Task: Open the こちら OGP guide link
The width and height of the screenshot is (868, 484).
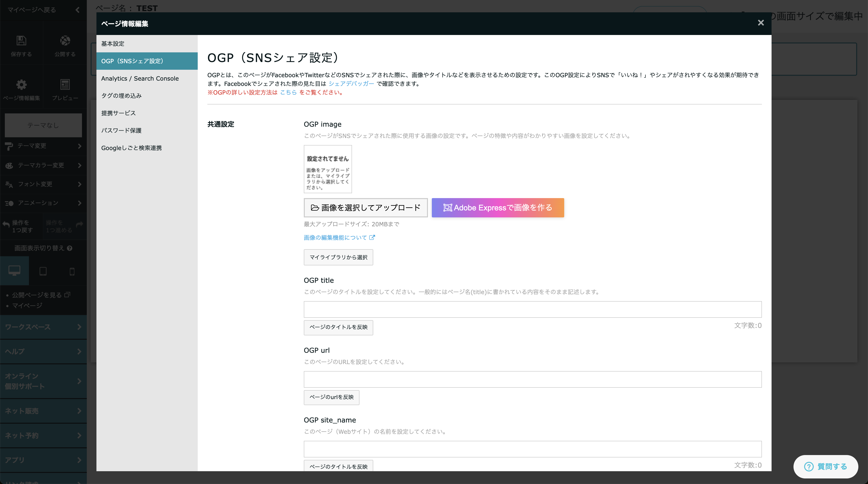Action: pyautogui.click(x=288, y=92)
